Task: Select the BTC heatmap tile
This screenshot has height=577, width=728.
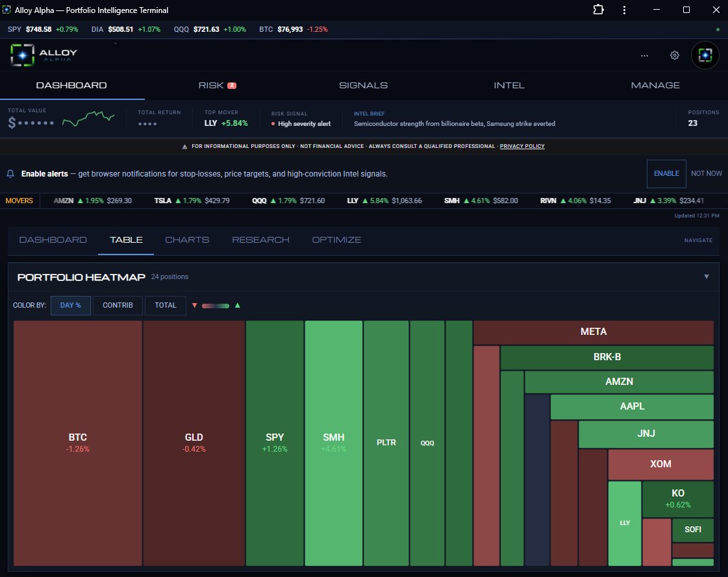Action: (x=77, y=443)
